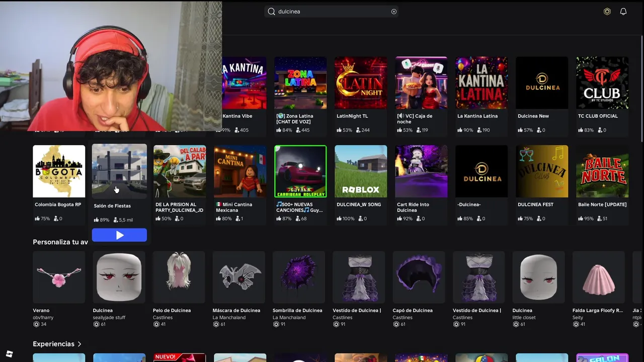644x362 pixels.
Task: Open Baile Norte [UPDATE] thumbnail
Action: pyautogui.click(x=602, y=171)
